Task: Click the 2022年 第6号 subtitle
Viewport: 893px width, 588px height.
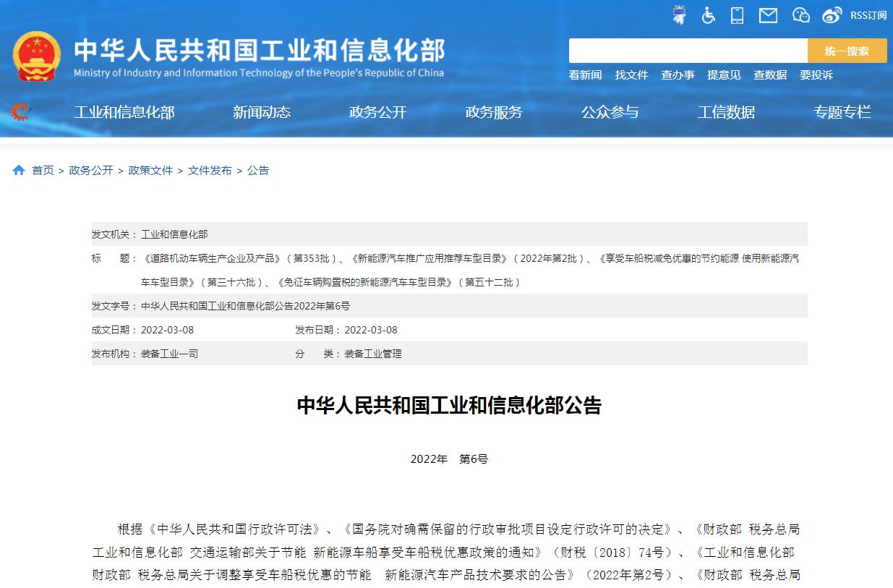Action: pos(449,459)
